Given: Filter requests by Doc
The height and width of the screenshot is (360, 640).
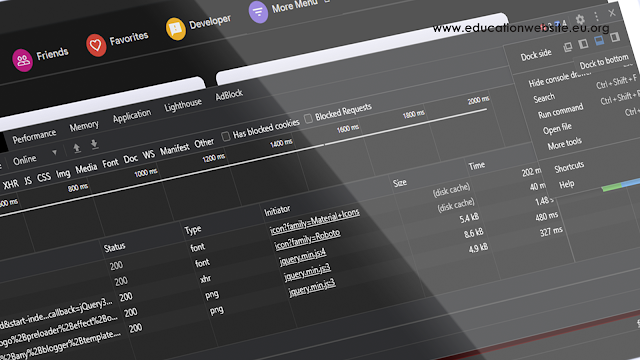Looking at the screenshot, I should coord(131,159).
